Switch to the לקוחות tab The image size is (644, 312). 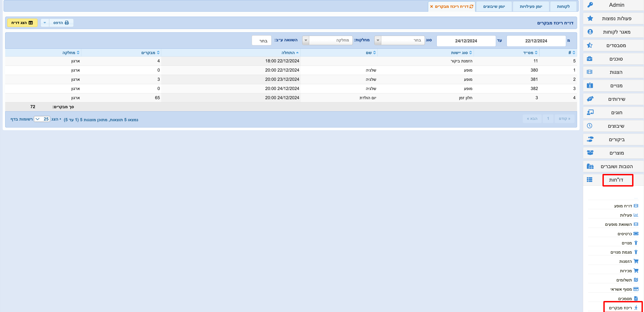563,7
